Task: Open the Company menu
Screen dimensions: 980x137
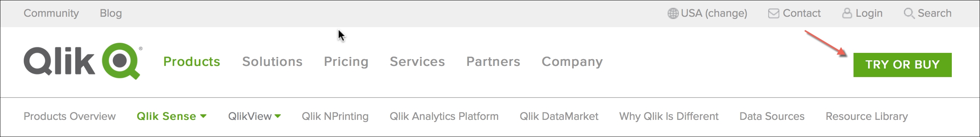Action: coord(572,62)
